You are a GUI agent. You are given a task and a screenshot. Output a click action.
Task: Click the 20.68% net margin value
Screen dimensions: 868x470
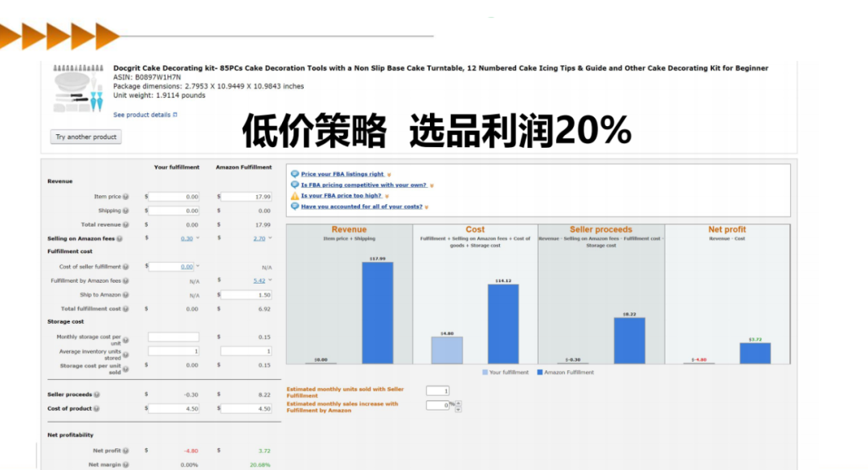click(x=260, y=465)
